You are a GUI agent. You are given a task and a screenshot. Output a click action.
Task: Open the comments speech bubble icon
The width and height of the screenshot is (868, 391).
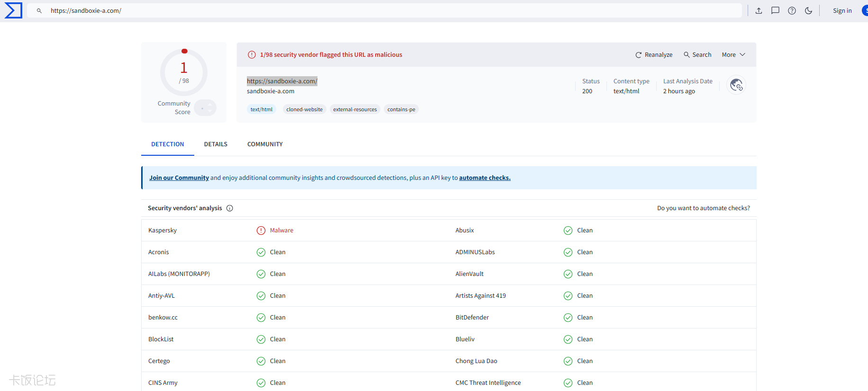pyautogui.click(x=775, y=10)
